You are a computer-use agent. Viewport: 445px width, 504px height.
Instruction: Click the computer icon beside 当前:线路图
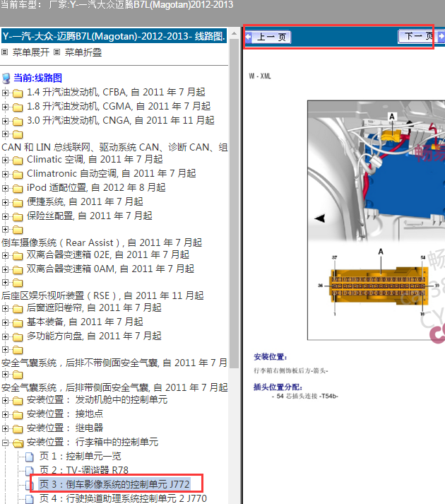[x=6, y=78]
